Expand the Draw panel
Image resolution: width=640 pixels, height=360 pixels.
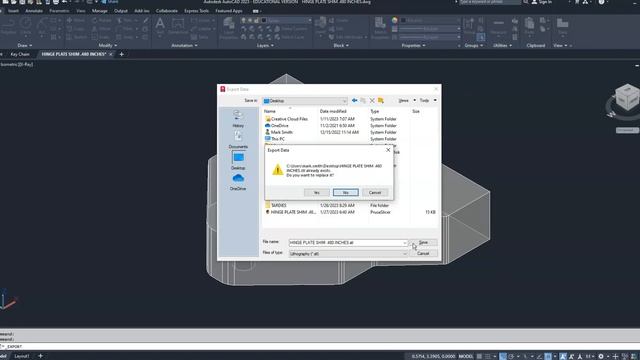(24, 46)
